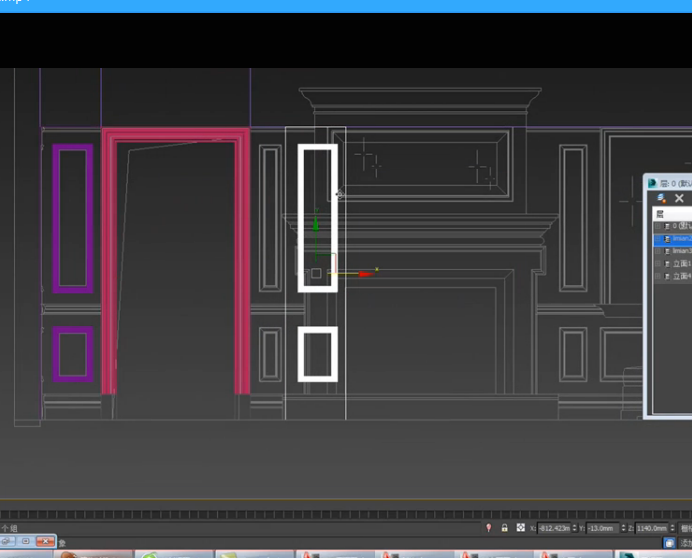Click the layer icon of limian2 row
This screenshot has width=692, height=558.
tap(668, 239)
